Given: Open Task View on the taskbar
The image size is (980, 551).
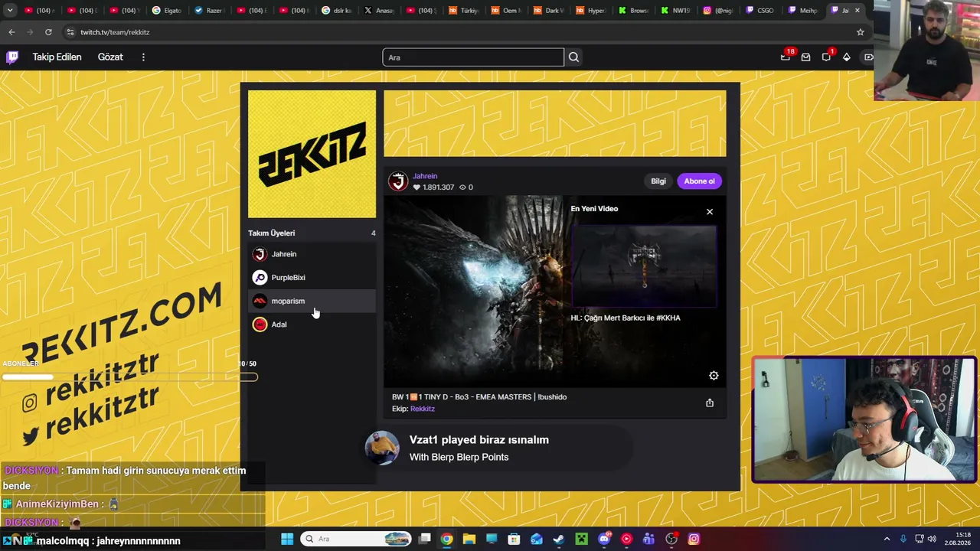Looking at the screenshot, I should coord(425,539).
